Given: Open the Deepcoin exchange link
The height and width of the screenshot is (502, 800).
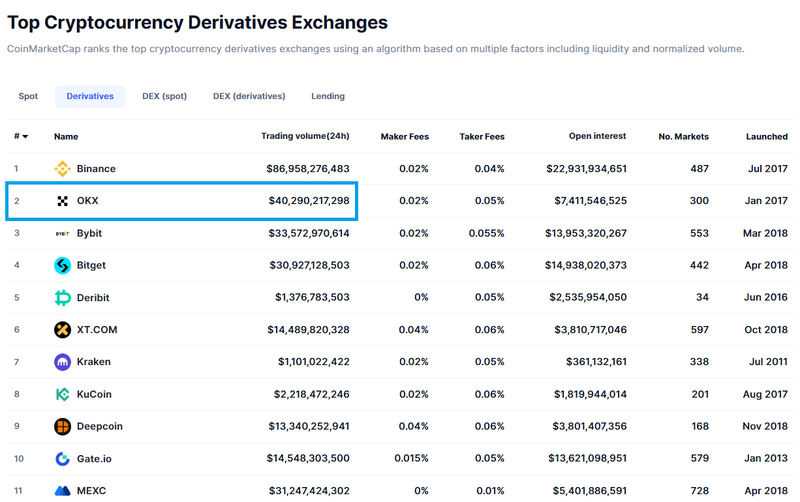Looking at the screenshot, I should pyautogui.click(x=99, y=426).
